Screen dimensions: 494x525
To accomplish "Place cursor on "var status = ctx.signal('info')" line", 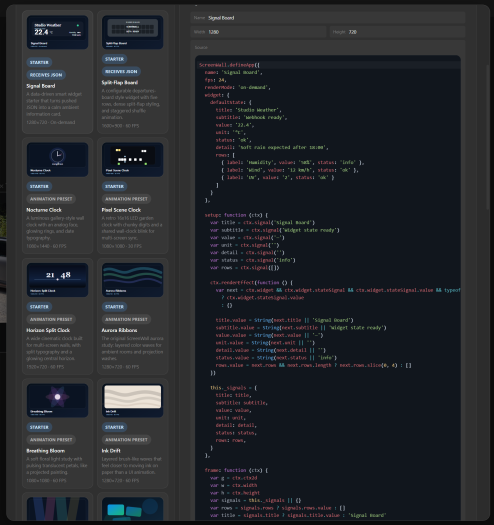I will click(253, 260).
